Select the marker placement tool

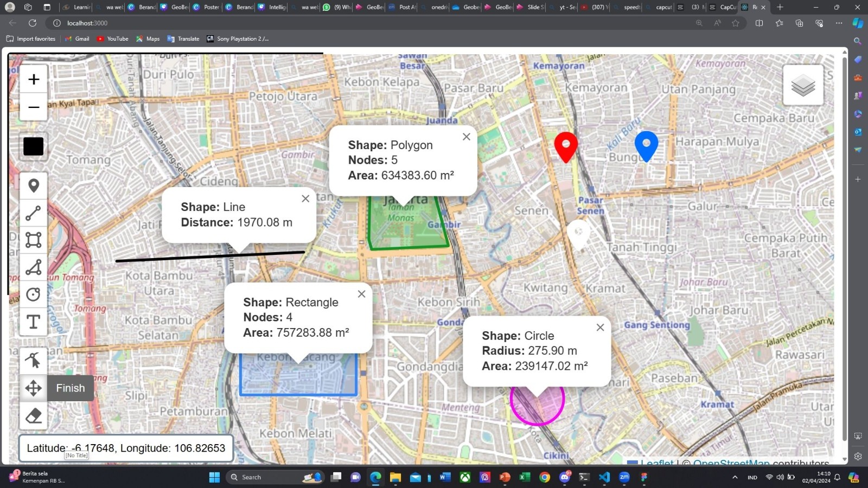33,185
